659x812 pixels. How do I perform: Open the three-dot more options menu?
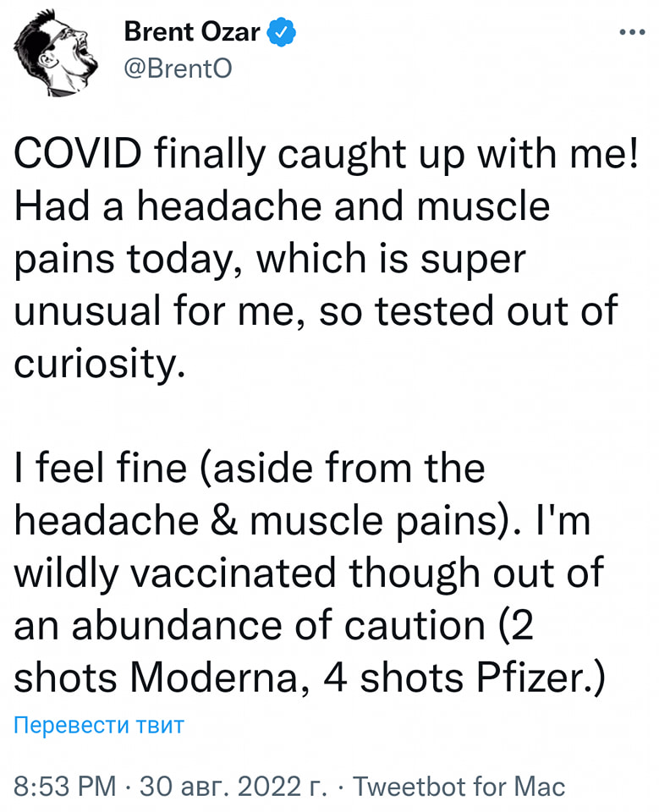click(632, 32)
